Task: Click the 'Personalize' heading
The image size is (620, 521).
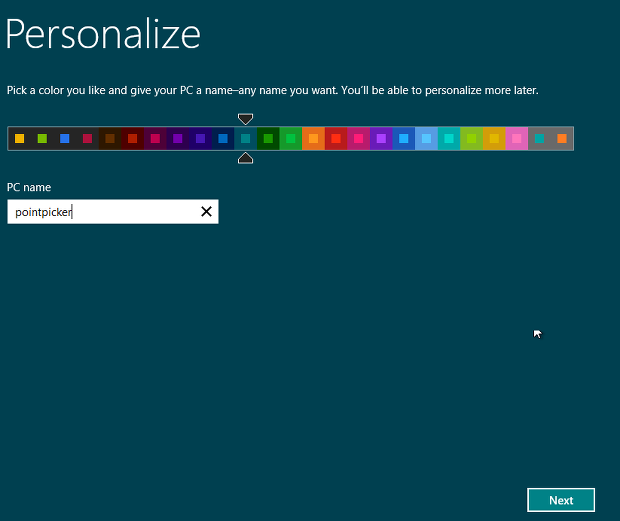Action: 103,34
